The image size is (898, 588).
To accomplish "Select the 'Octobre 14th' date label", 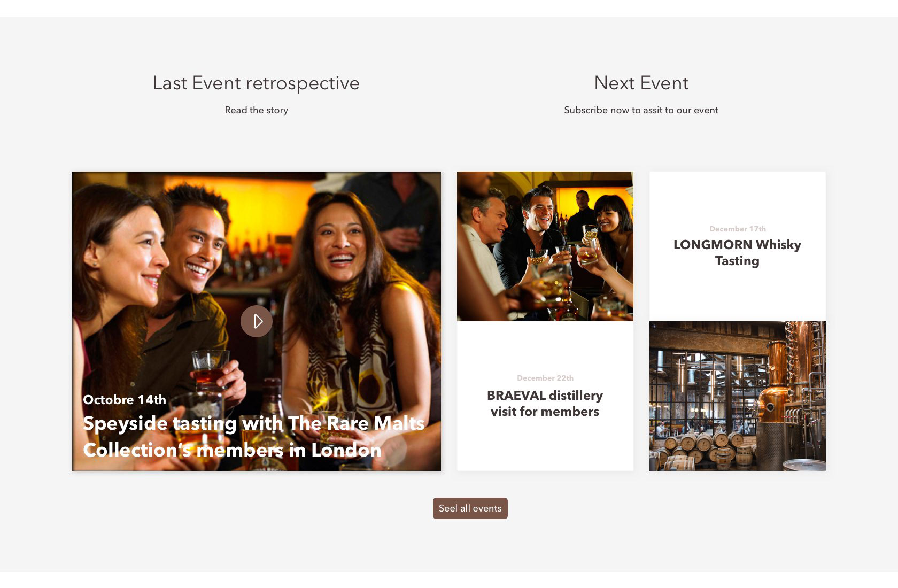I will pyautogui.click(x=125, y=400).
